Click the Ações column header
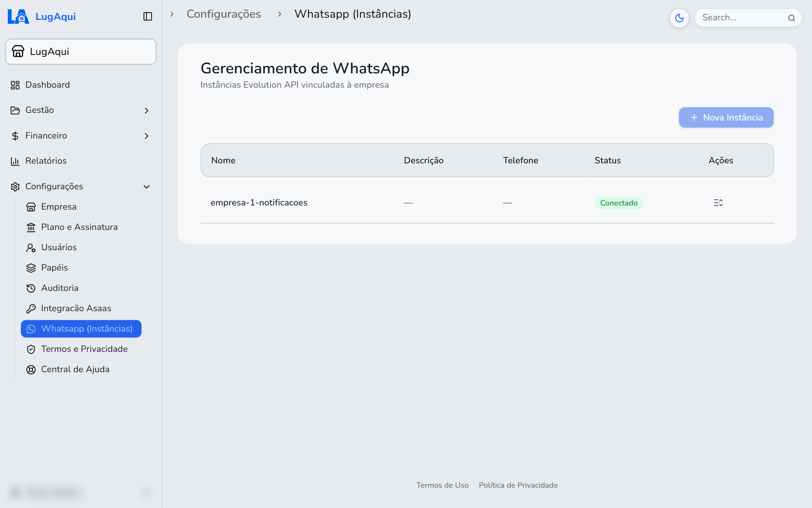The width and height of the screenshot is (812, 508). [x=721, y=160]
